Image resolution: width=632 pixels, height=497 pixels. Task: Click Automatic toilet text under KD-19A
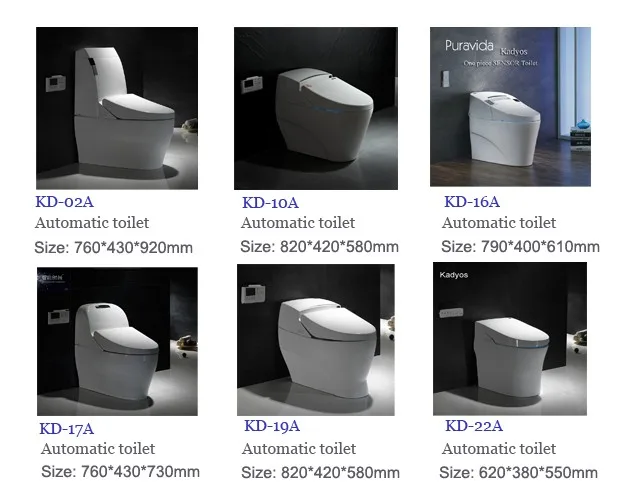click(x=299, y=449)
